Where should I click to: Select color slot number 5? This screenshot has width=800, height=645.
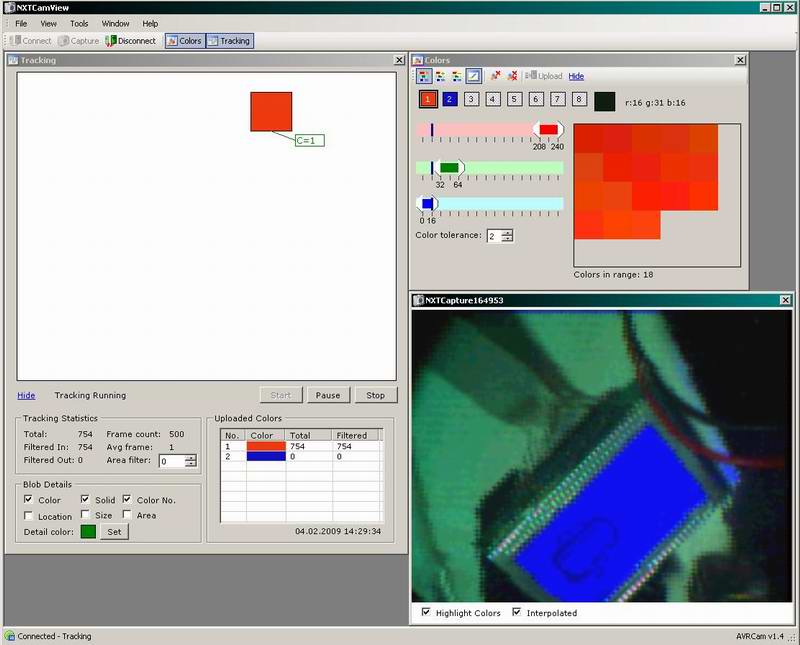(514, 99)
